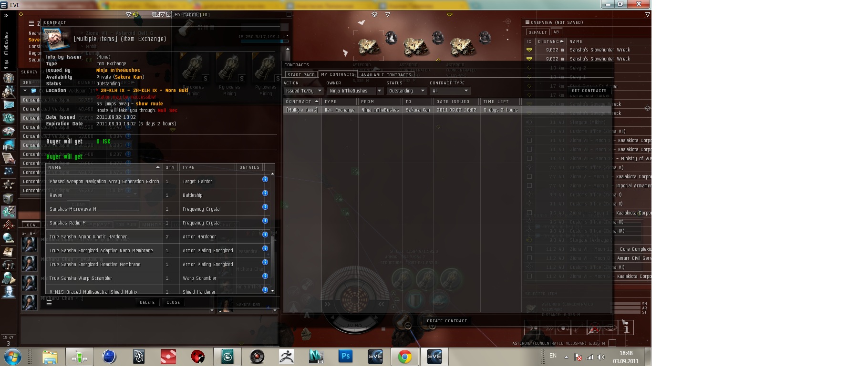Click the Show Info 'i' selected-item icon
Viewport: 868px width, 379px height.
point(626,328)
